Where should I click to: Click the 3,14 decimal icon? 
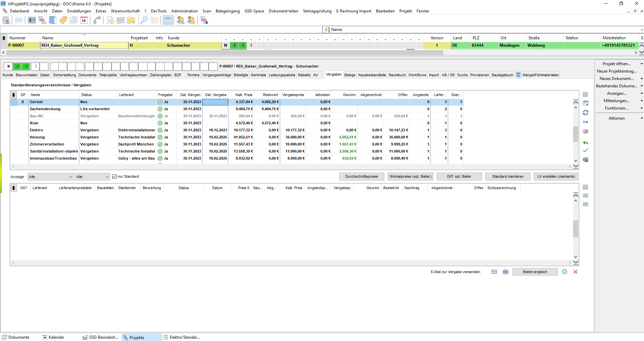pyautogui.click(x=586, y=122)
